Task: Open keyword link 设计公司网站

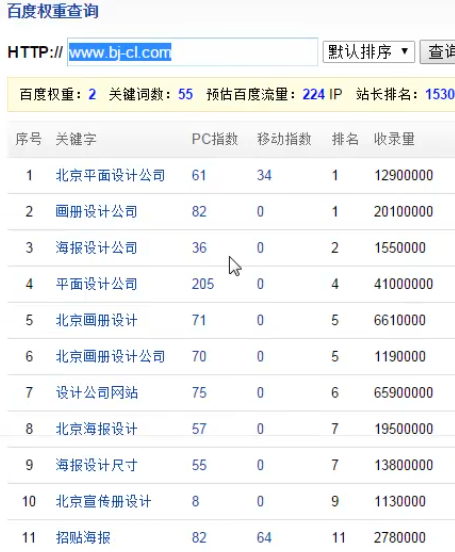Action: click(96, 393)
